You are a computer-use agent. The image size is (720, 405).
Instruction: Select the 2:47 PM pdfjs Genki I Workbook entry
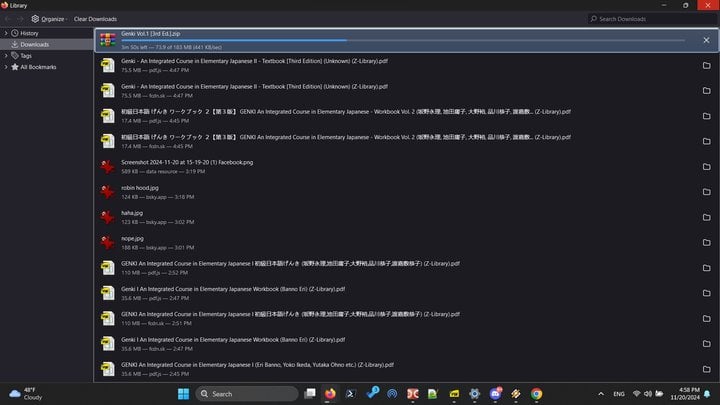[x=406, y=293]
